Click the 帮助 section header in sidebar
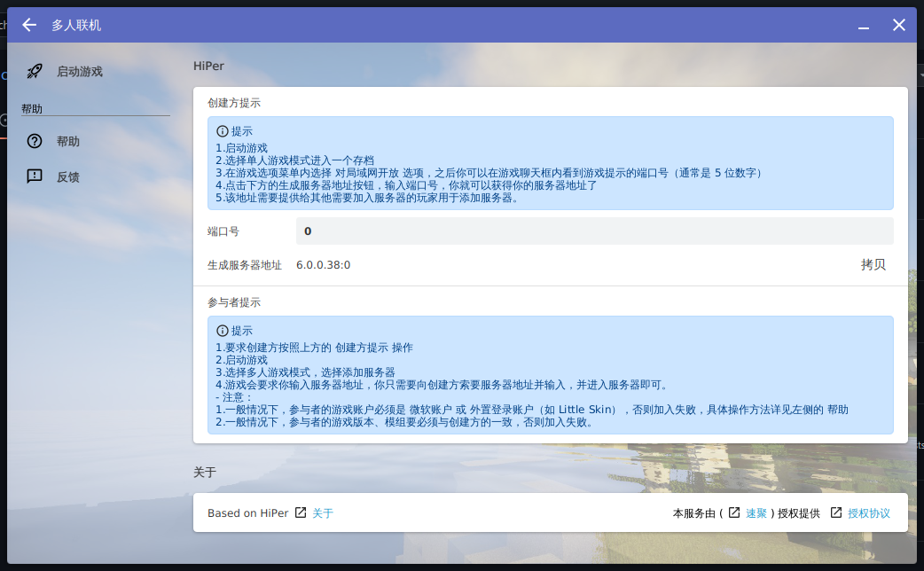The image size is (924, 571). tap(32, 109)
